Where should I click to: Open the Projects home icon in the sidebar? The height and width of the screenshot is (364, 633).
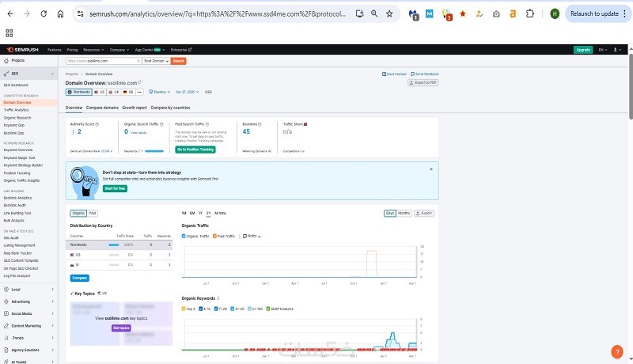point(6,60)
